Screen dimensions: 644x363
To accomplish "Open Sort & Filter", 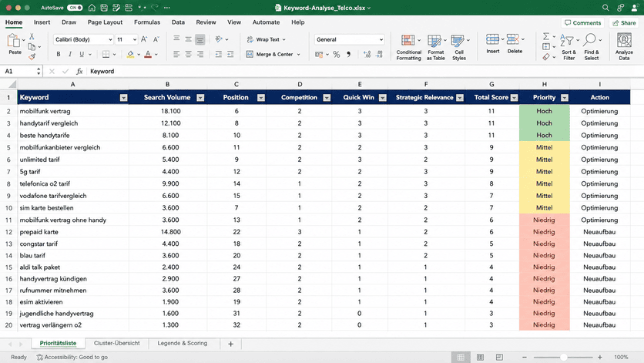I will coord(569,47).
